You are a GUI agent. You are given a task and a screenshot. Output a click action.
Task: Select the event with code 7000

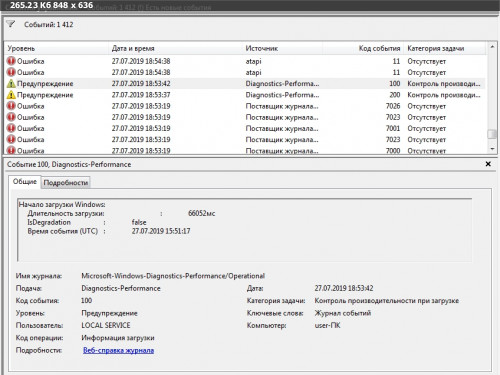(x=245, y=150)
